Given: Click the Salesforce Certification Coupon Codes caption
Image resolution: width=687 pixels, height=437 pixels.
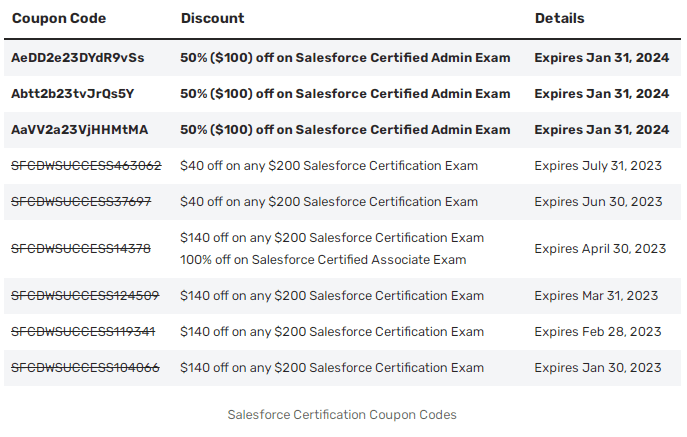Looking at the screenshot, I should 342,414.
